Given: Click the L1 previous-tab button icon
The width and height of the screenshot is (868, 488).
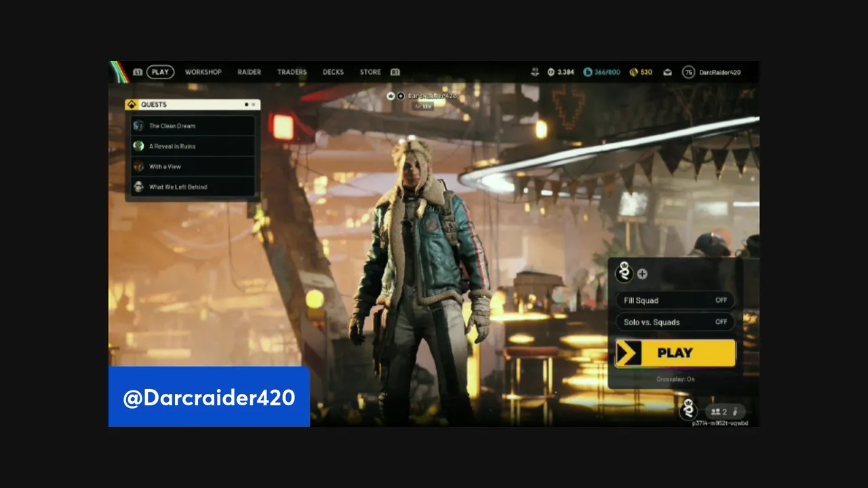Looking at the screenshot, I should (138, 72).
